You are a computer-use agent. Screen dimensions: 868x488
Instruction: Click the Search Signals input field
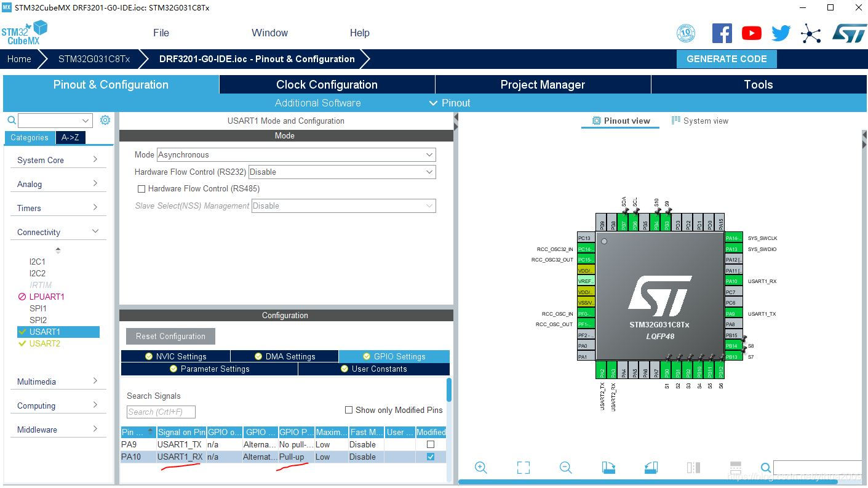(x=161, y=412)
